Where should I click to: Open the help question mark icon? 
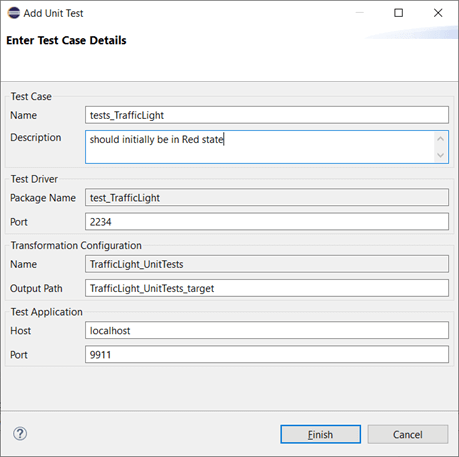click(20, 434)
